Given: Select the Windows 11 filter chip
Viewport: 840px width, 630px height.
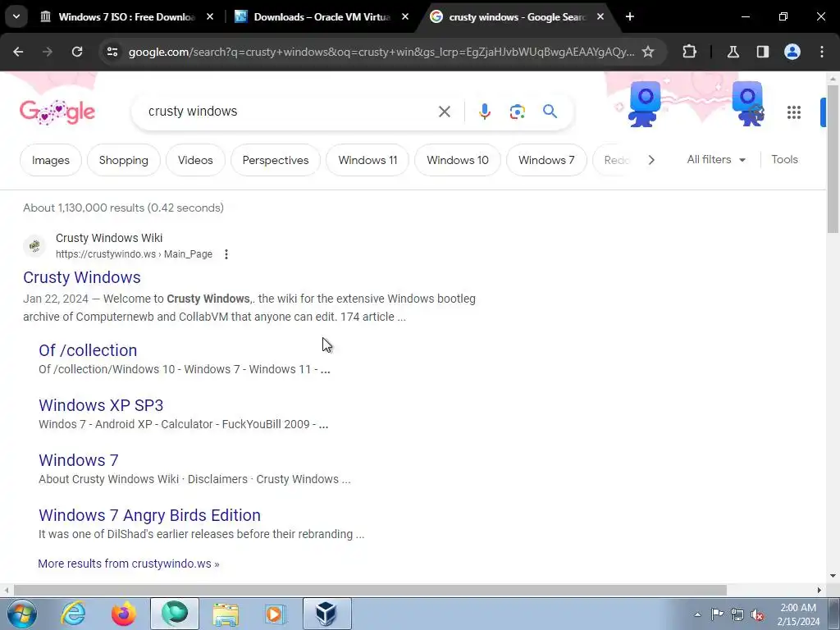Looking at the screenshot, I should coord(367,160).
